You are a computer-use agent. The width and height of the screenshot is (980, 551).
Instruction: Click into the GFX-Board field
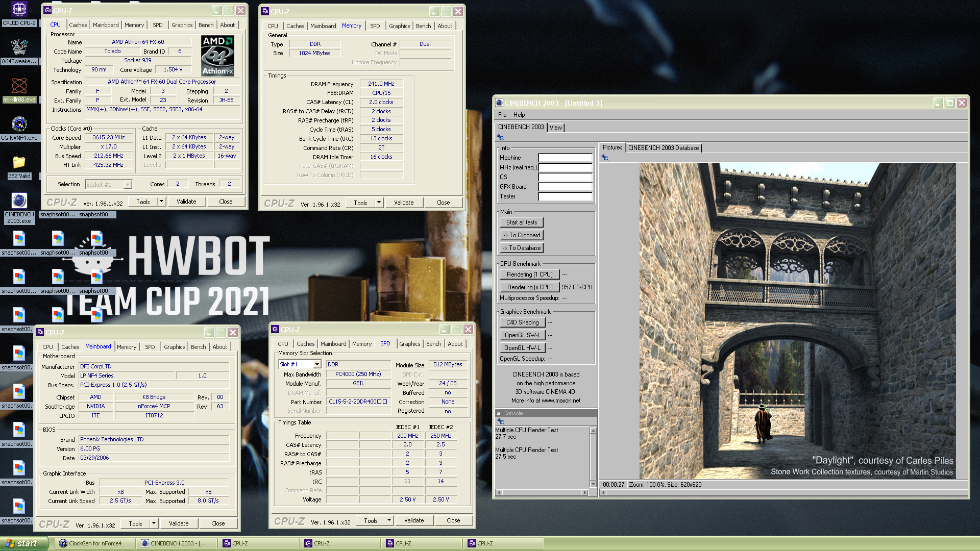point(565,187)
